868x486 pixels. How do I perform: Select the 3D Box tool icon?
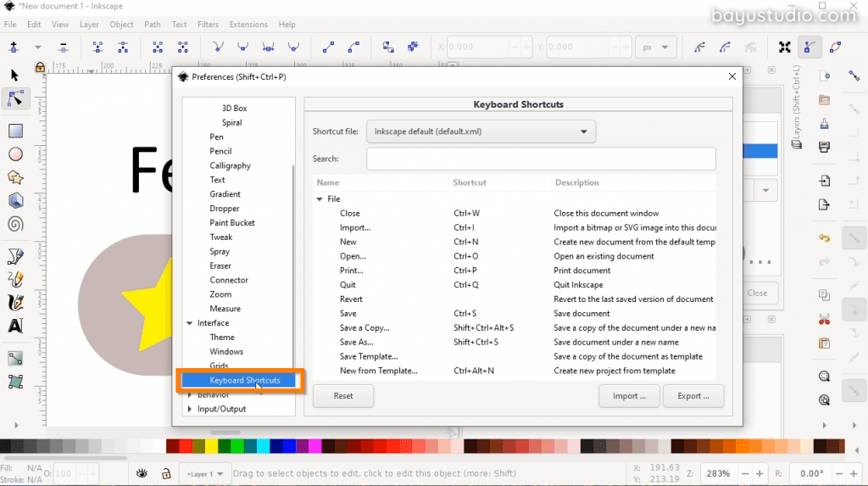click(x=15, y=201)
